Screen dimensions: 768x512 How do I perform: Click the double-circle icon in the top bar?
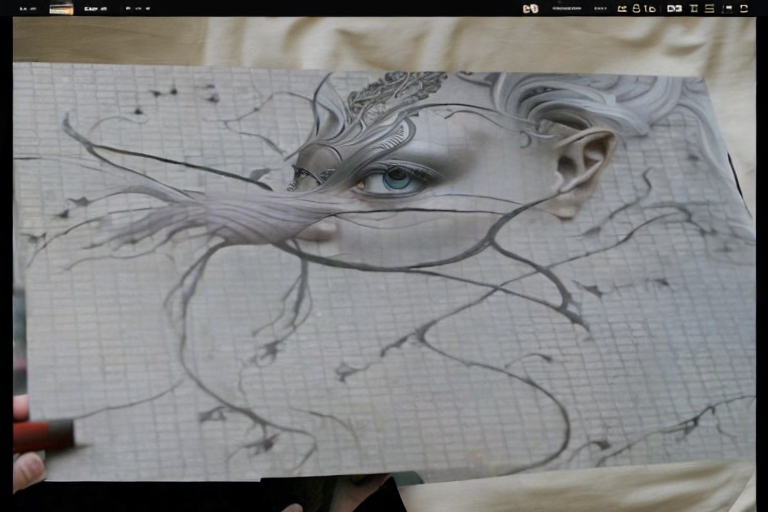coord(530,9)
